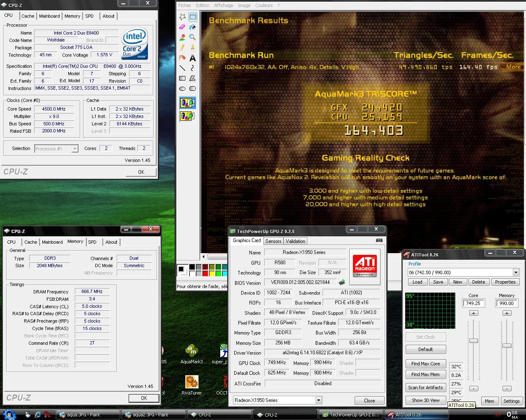Select the Brush tool in Paint
Screen dimensions: 526x420
pos(192,48)
